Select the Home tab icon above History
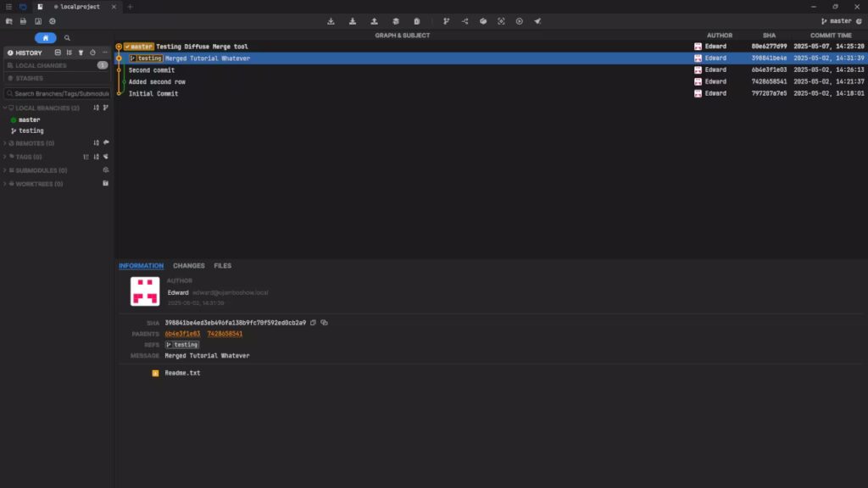Screen dimensions: 868x488 [46, 37]
